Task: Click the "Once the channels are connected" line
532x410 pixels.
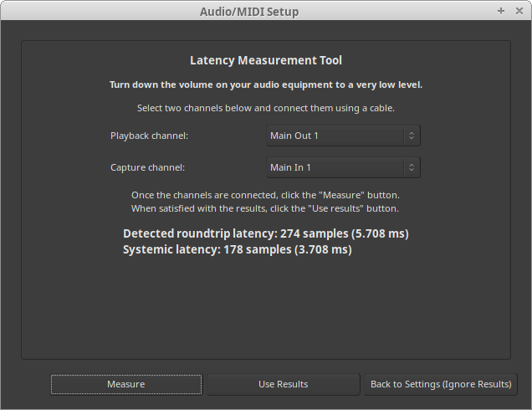Action: (x=266, y=195)
